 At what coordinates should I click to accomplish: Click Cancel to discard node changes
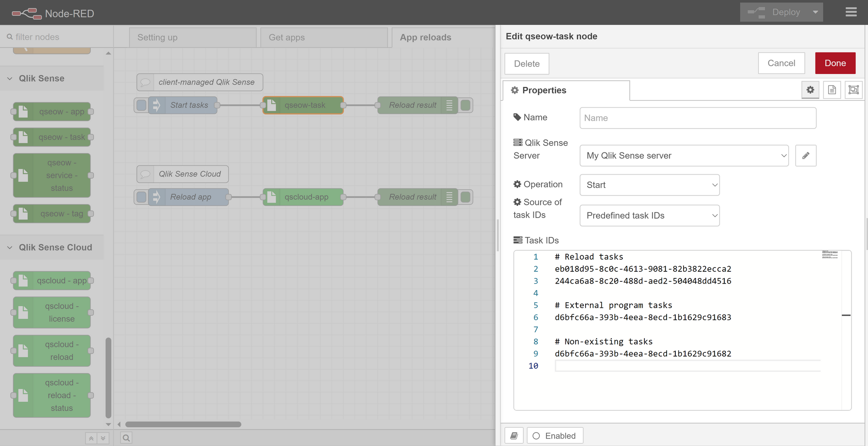pos(781,63)
